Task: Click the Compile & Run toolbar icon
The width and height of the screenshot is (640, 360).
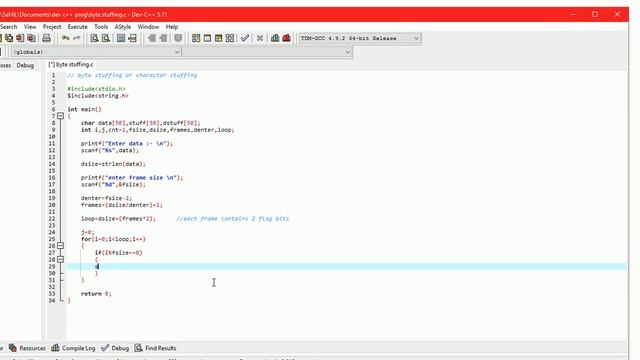Action: click(x=218, y=38)
